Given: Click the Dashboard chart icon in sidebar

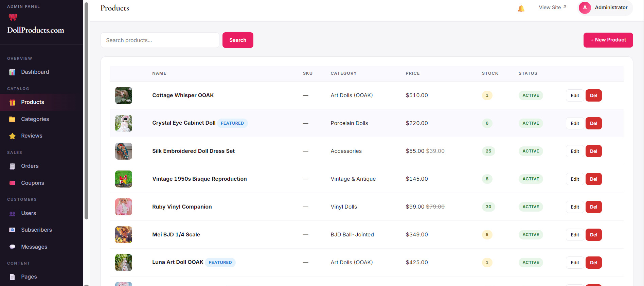Looking at the screenshot, I should point(12,72).
